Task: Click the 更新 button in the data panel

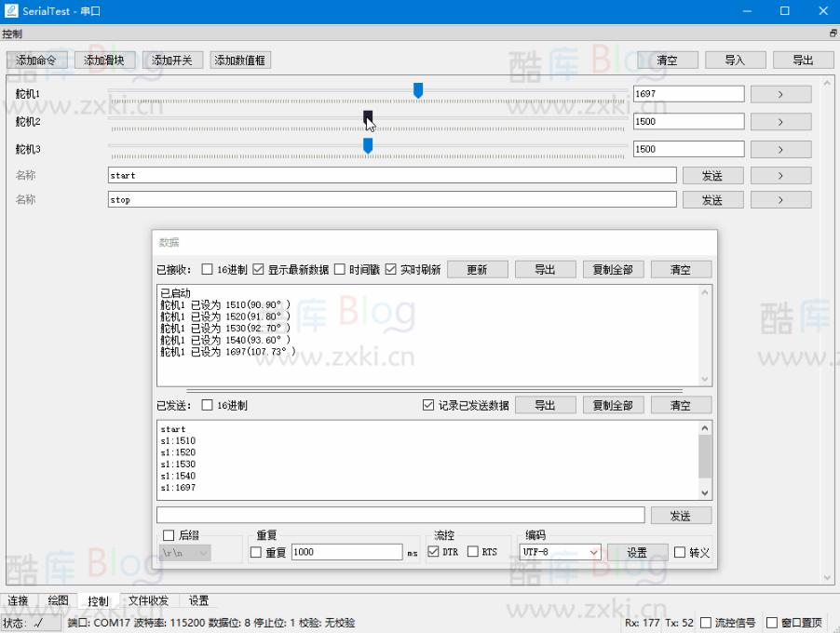Action: [x=477, y=269]
